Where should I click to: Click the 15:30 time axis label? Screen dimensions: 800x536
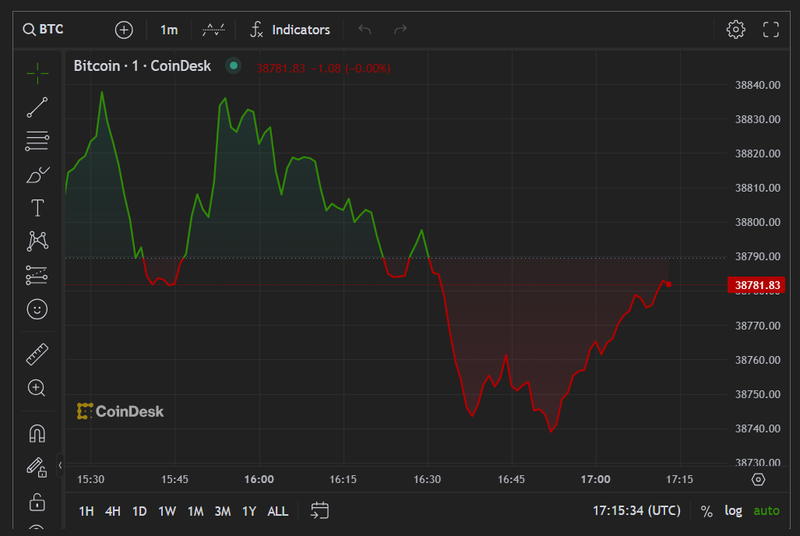(x=90, y=479)
